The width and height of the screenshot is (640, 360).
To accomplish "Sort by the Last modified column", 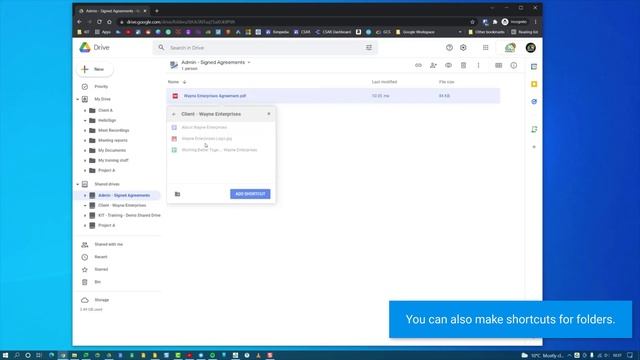I will point(384,82).
